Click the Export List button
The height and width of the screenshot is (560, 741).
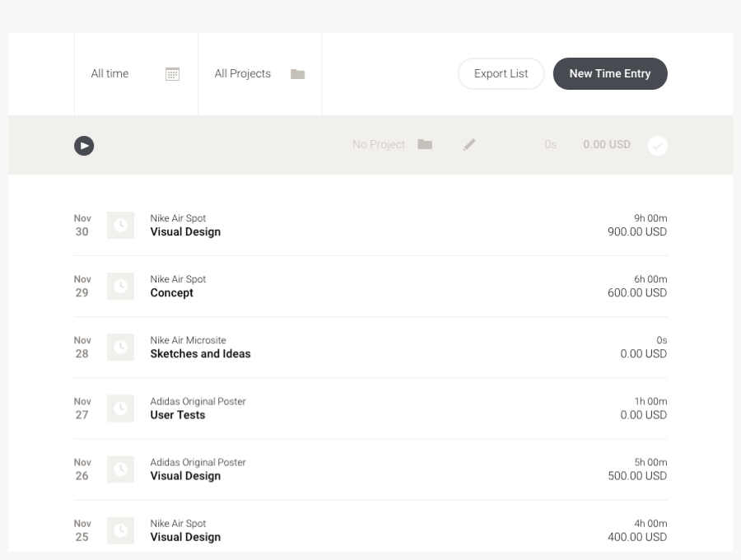(x=501, y=73)
